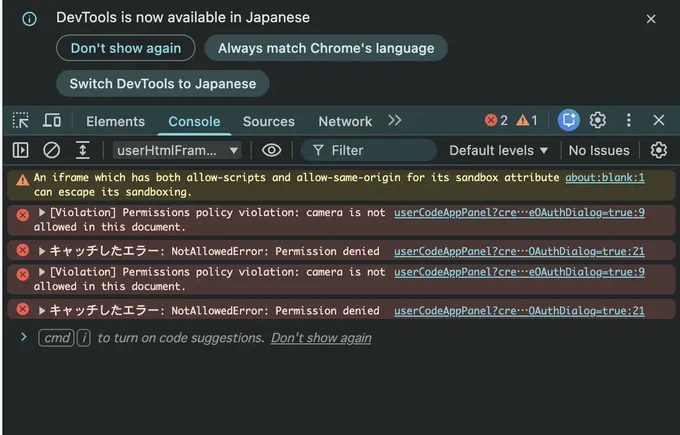Click Switch DevTools to Japanese button
680x435 pixels.
pos(163,84)
